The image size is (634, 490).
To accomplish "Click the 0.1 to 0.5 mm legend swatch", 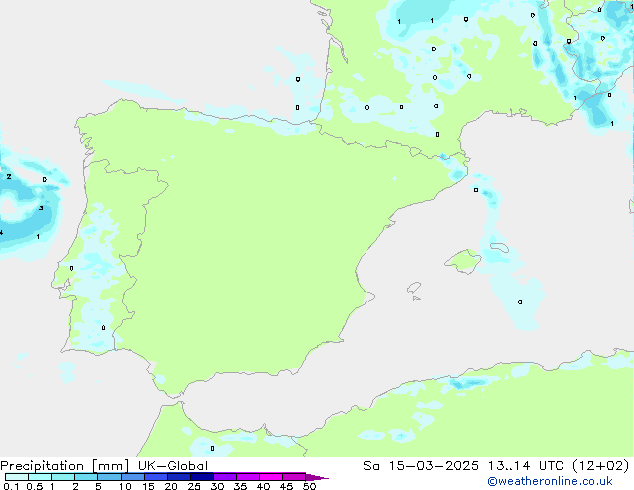I will [x=17, y=477].
